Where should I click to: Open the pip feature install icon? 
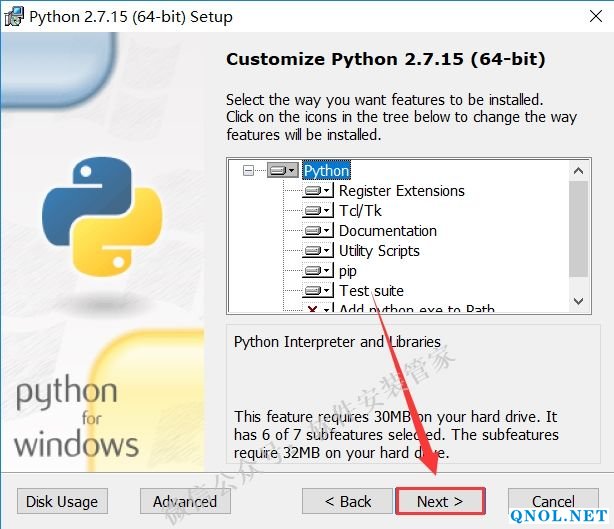coord(318,271)
